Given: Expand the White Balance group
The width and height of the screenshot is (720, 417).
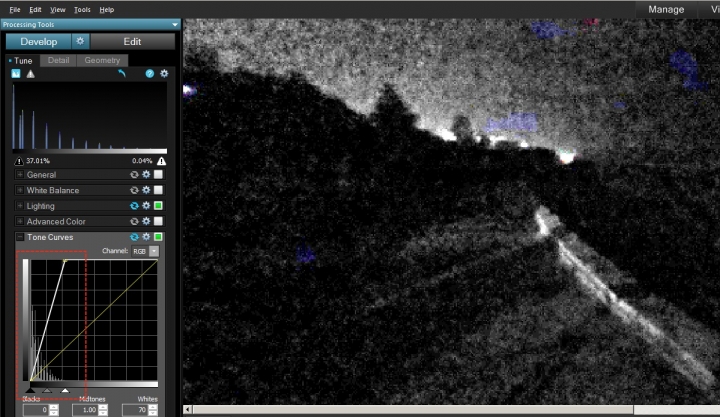Looking at the screenshot, I should click(20, 190).
